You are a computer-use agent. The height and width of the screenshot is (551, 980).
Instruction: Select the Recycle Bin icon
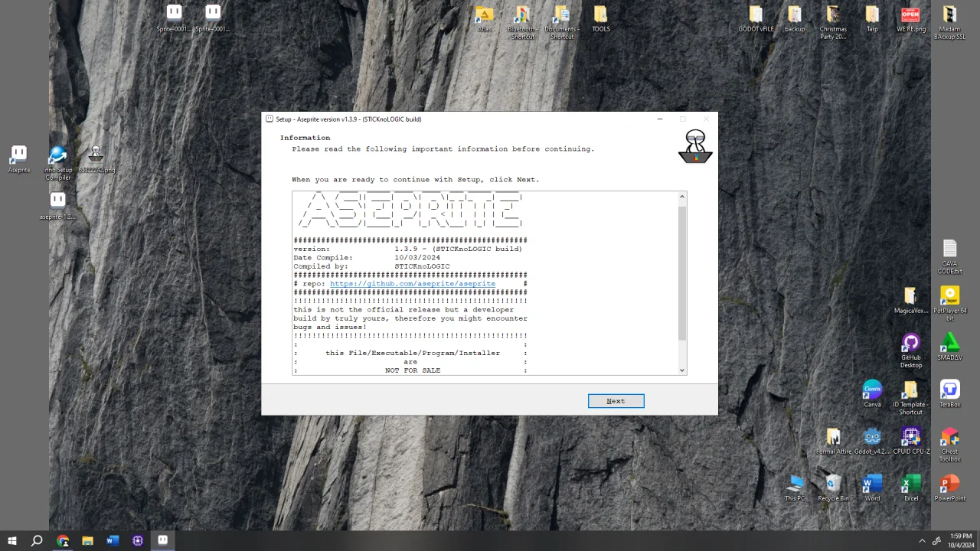[833, 487]
